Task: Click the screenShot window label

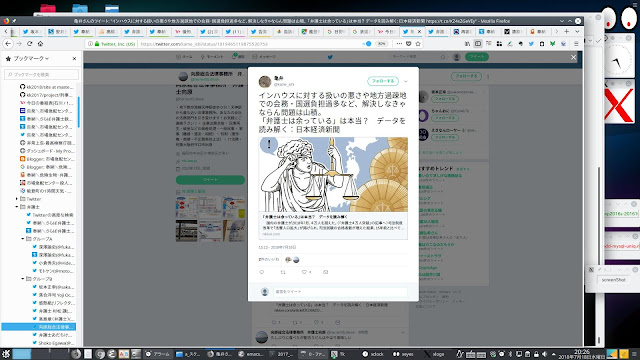Action: pos(613,280)
